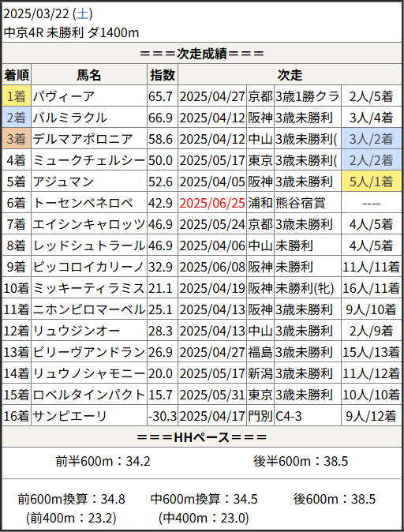Click the 熊谷宿賞 race name
This screenshot has width=404, height=532.
pos(300,203)
